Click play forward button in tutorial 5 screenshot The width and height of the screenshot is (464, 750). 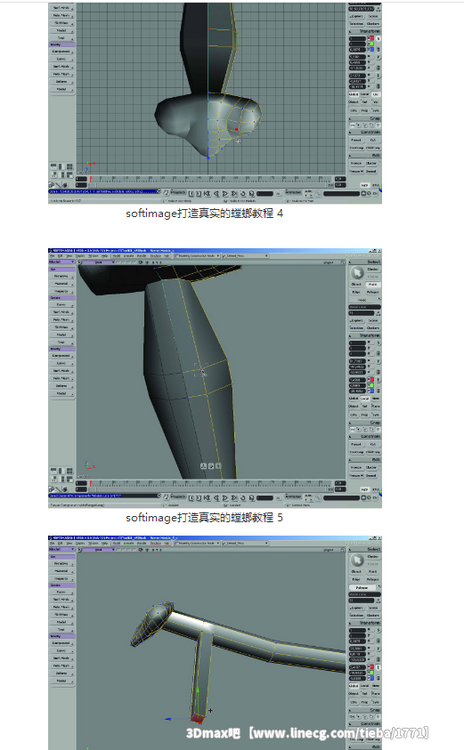click(225, 498)
